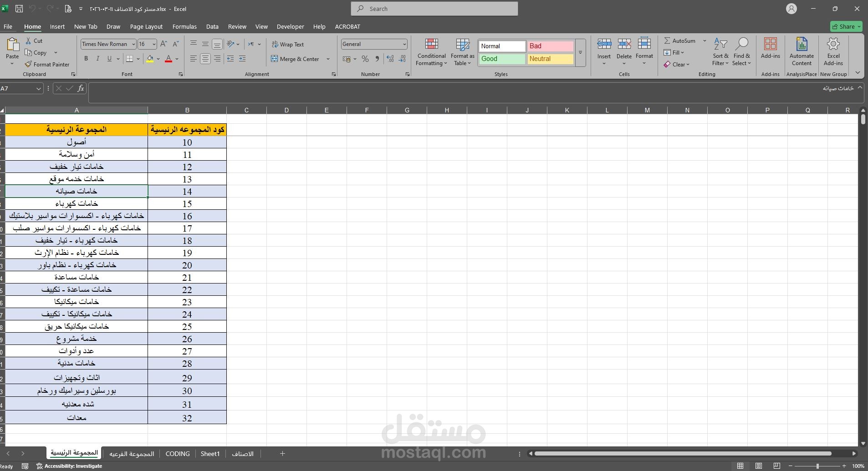Click the Paste clipboard icon
The width and height of the screenshot is (868, 471).
[x=12, y=45]
